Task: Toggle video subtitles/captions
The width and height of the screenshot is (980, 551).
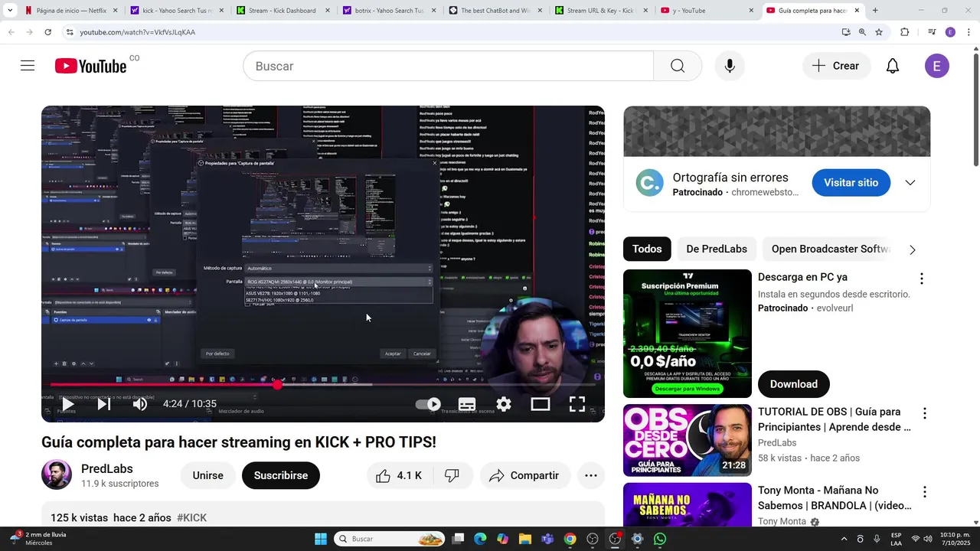Action: [467, 404]
